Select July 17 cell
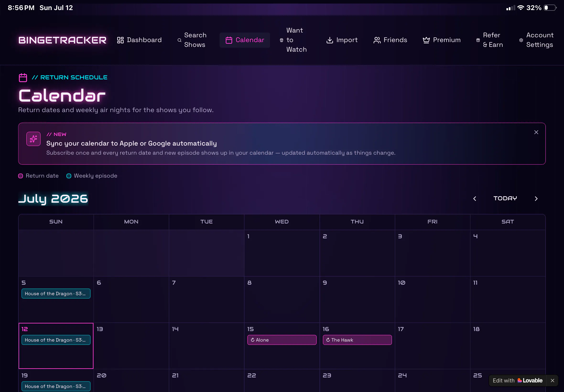This screenshot has width=564, height=392. [x=433, y=346]
